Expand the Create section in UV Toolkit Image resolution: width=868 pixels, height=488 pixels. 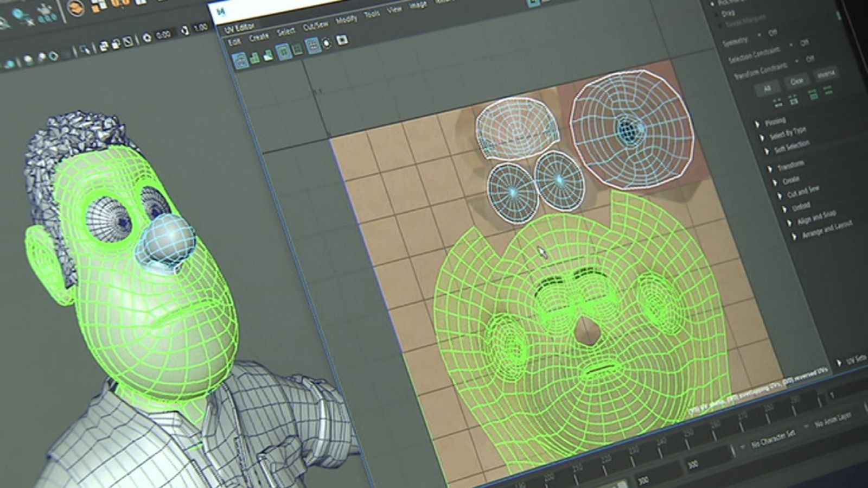coord(787,181)
